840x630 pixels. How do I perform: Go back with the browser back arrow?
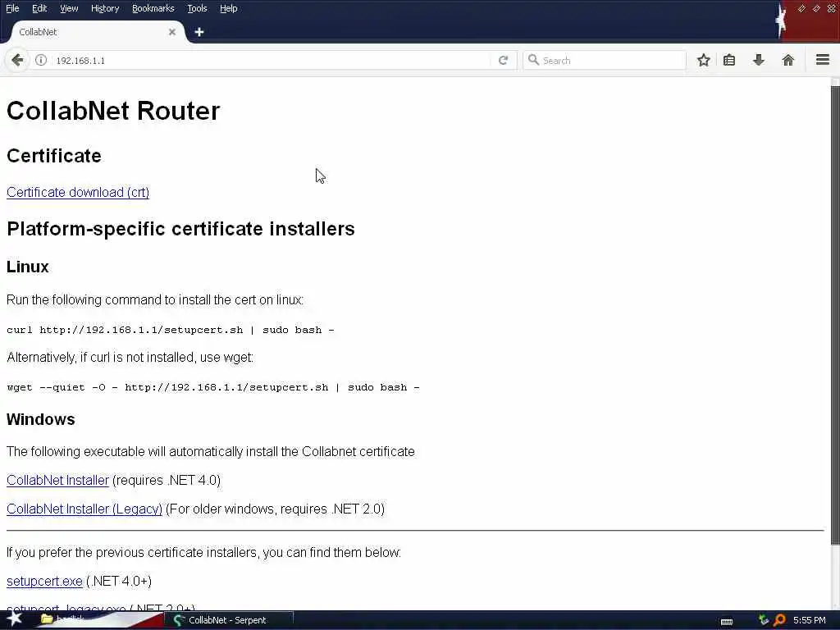[17, 60]
